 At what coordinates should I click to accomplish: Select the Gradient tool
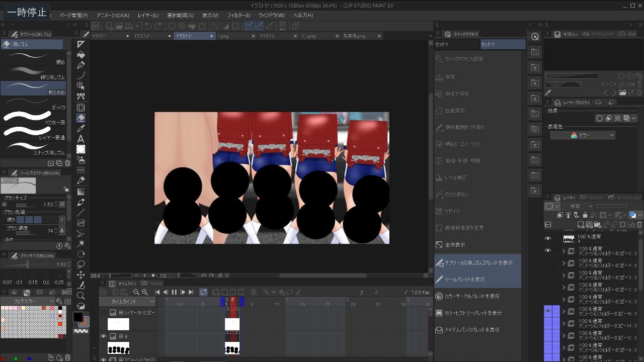pyautogui.click(x=80, y=192)
